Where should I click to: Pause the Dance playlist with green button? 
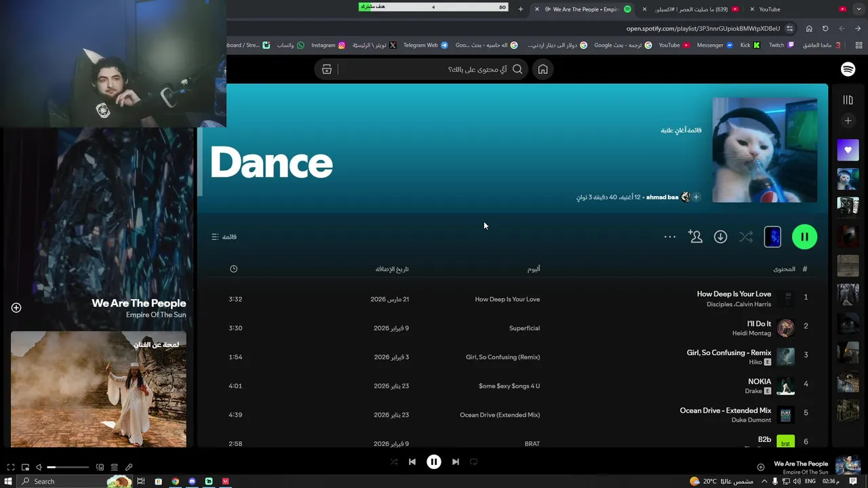tap(804, 237)
